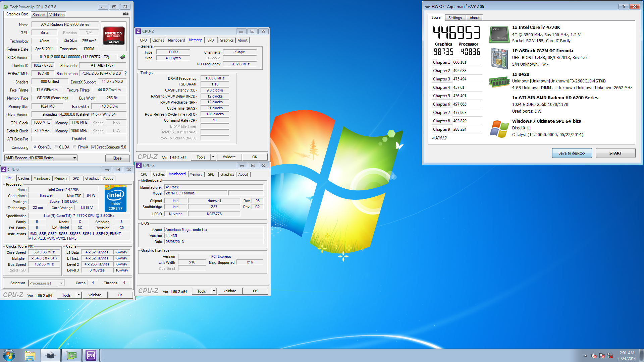
Task: Click the Windows flag icon in Aquamark
Action: [x=499, y=129]
